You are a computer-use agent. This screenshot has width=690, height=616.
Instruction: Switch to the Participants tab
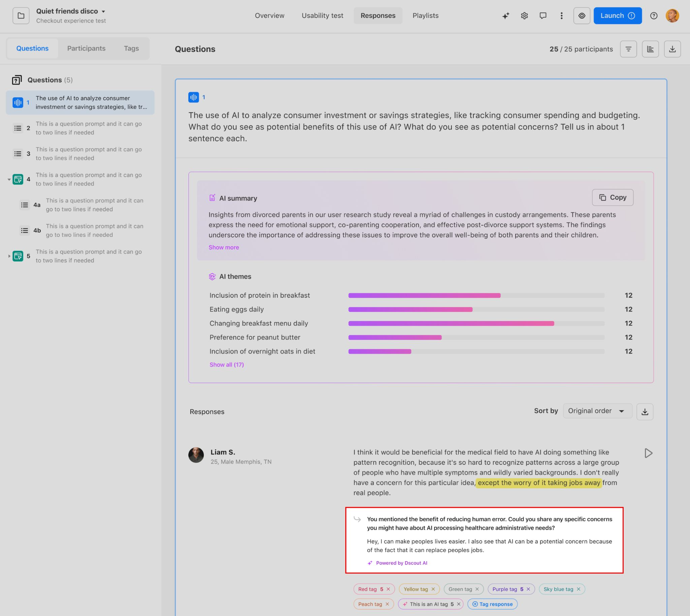coord(86,48)
